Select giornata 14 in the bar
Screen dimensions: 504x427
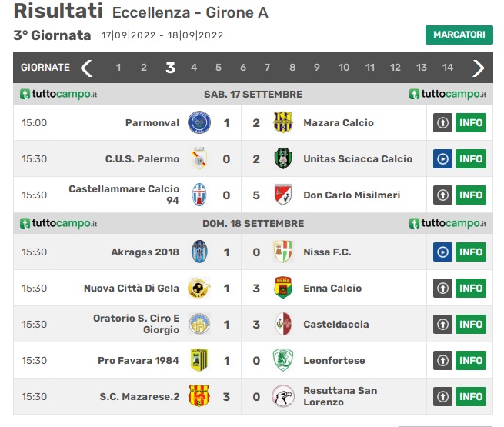pos(447,68)
